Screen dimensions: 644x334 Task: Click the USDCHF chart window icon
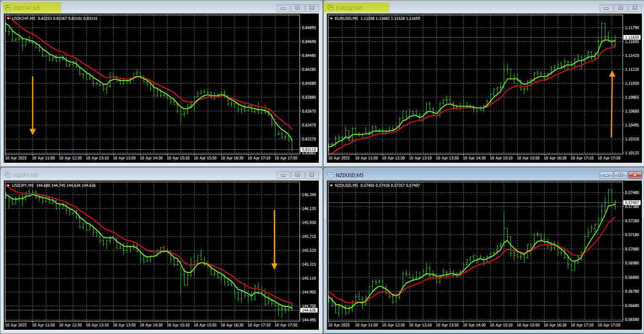click(x=8, y=8)
